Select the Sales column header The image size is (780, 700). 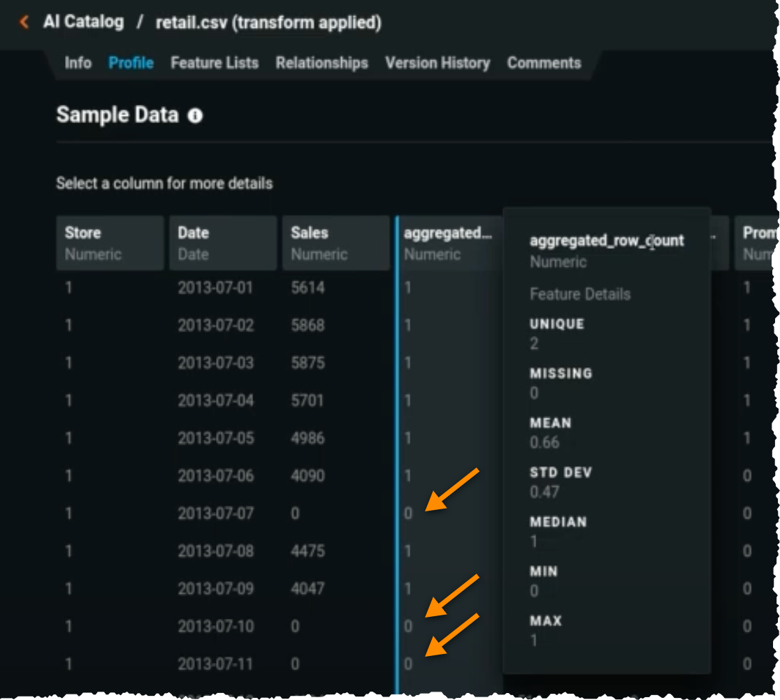pos(335,242)
